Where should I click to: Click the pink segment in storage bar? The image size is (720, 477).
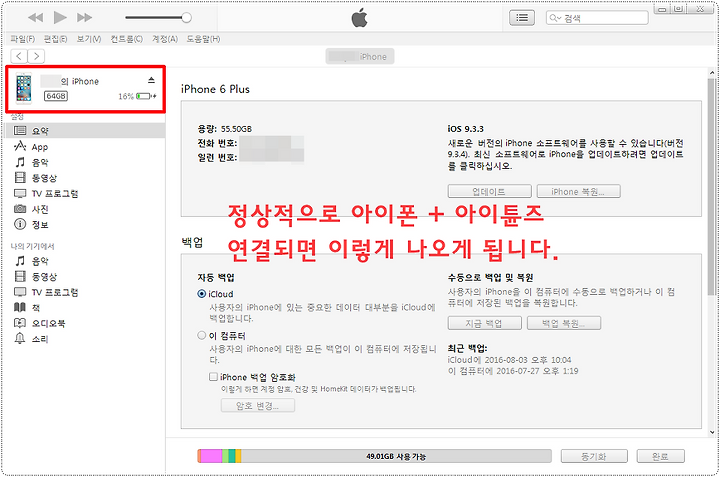tap(211, 456)
